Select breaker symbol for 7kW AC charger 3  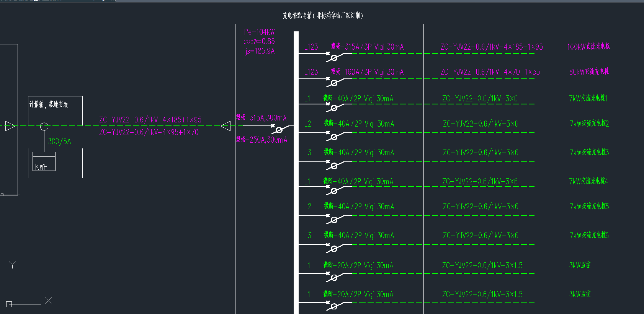click(x=333, y=165)
